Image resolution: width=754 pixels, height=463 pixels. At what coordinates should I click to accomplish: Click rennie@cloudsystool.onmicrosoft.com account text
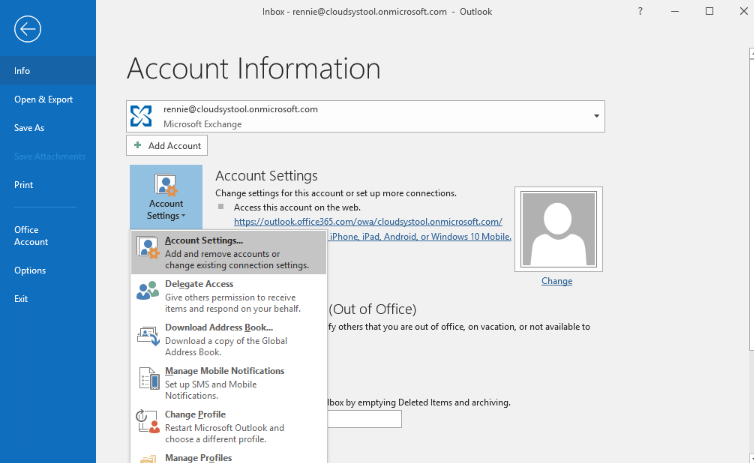[x=240, y=109]
